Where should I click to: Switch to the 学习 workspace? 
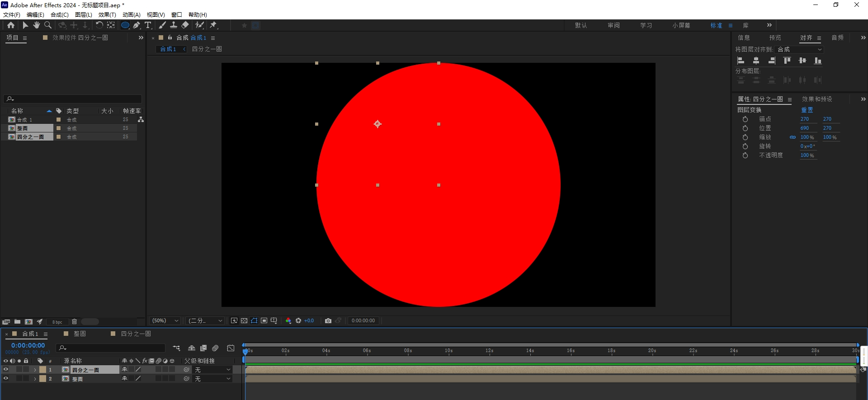[x=646, y=25]
